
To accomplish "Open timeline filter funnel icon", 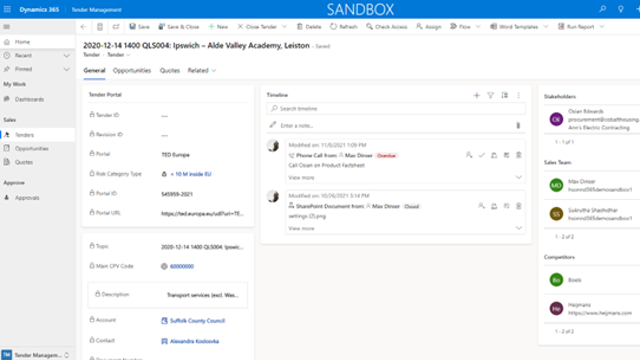I will pyautogui.click(x=491, y=95).
